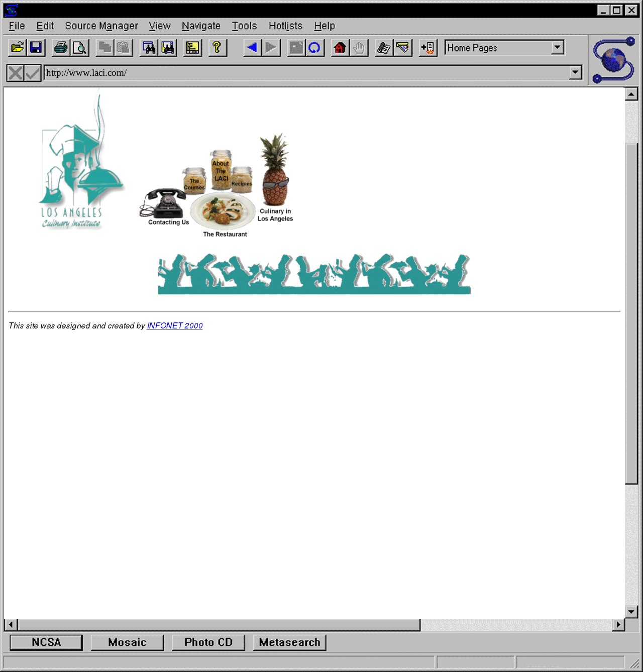Screen dimensions: 643x672
Task: Click the spinning globe Mosaic logo
Action: (x=614, y=60)
